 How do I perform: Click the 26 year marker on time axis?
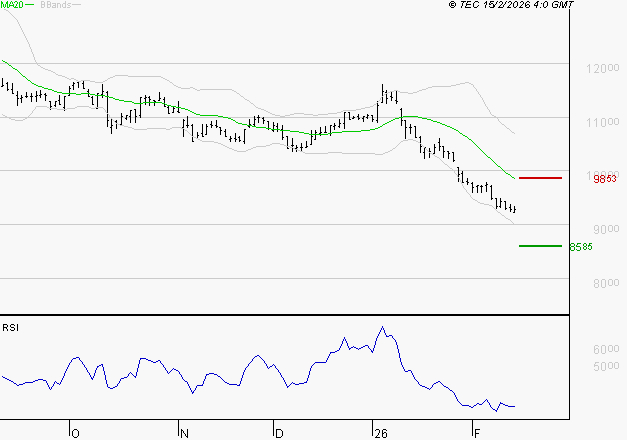click(381, 433)
